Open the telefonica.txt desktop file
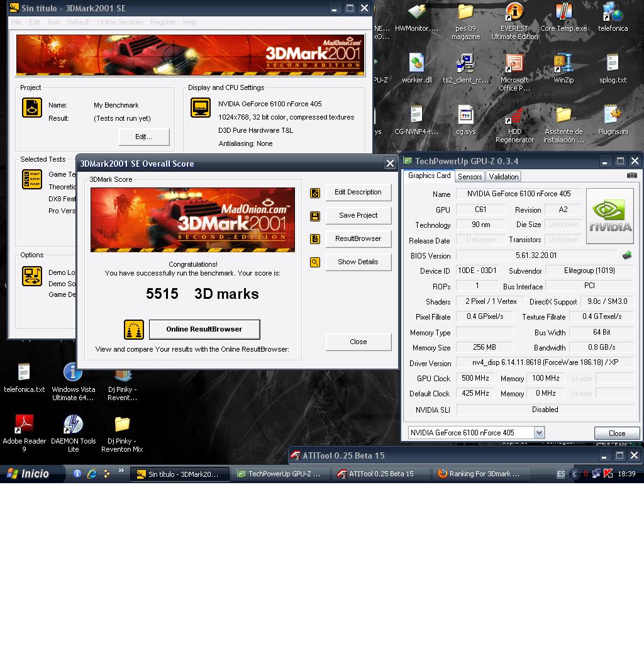 click(24, 378)
